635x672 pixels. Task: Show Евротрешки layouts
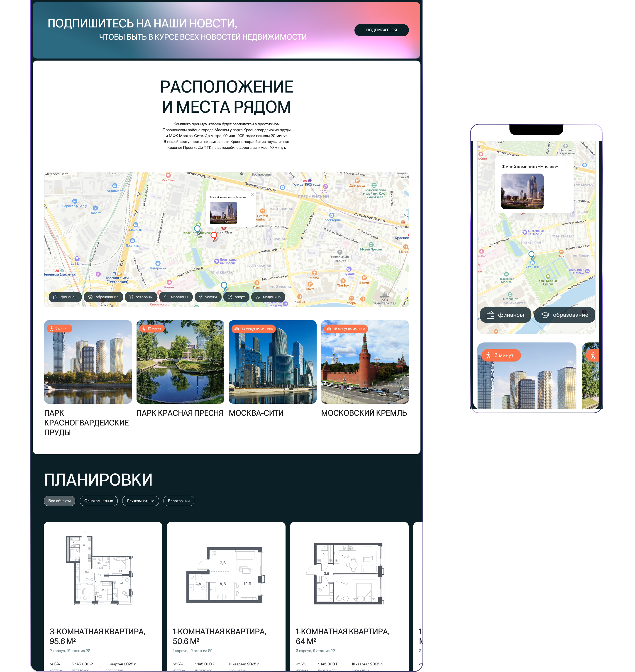click(179, 501)
